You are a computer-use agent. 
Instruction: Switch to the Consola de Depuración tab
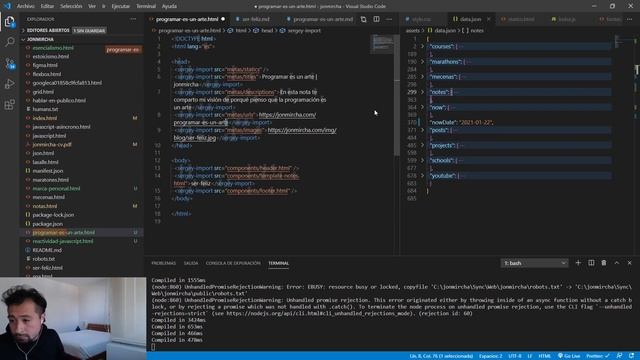point(233,263)
